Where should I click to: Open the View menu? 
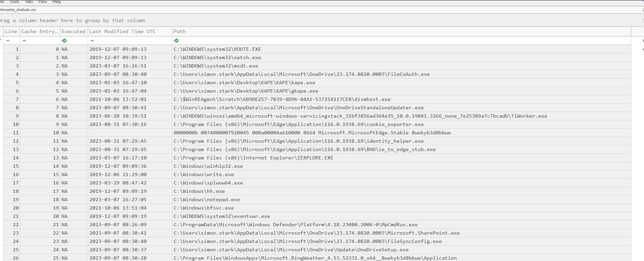tap(43, 2)
